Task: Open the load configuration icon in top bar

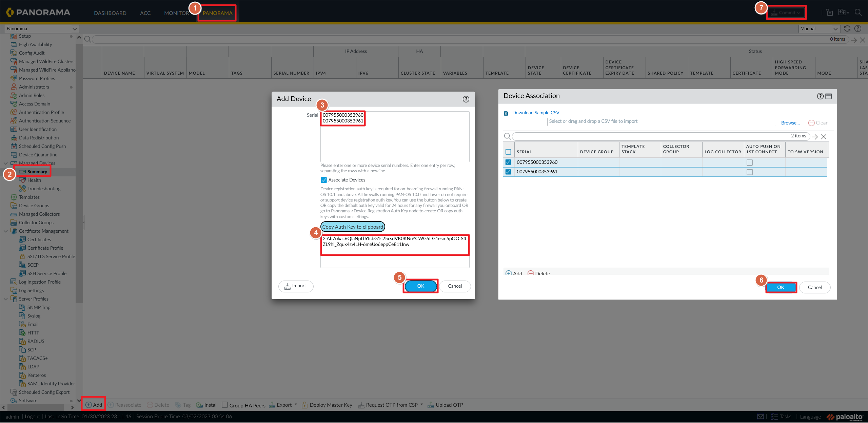Action: pos(829,13)
